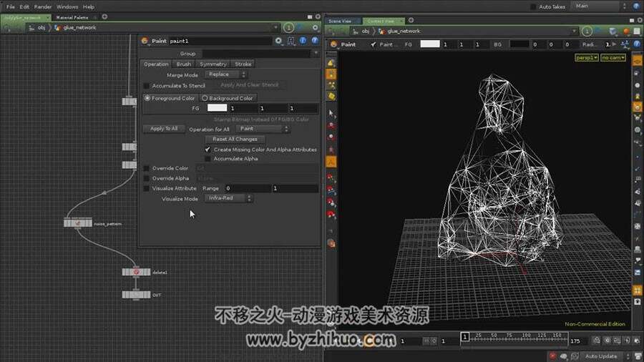Click the orange sphere icon in viewport path bar
The width and height of the screenshot is (644, 362).
pos(626,31)
